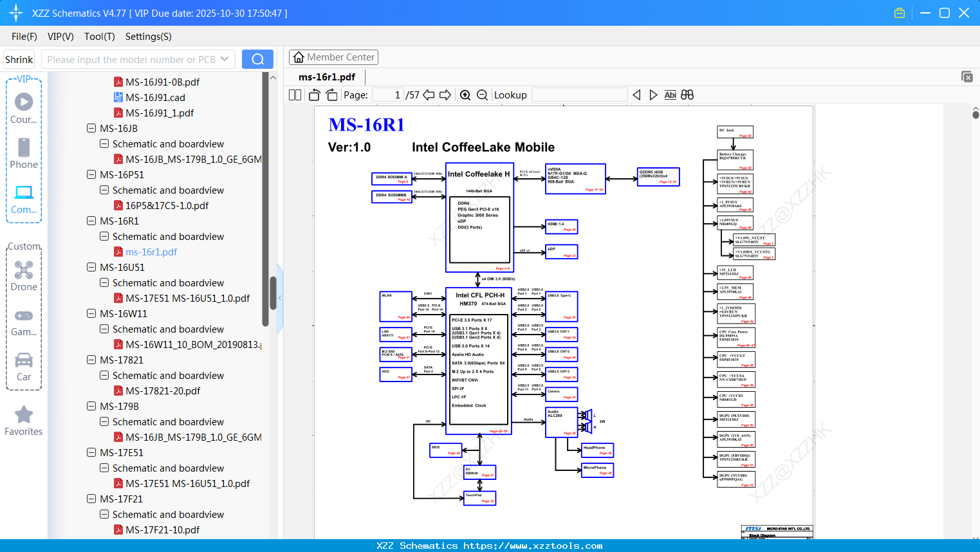Open ms-16r1.pdf in the tree
The width and height of the screenshot is (980, 552).
point(151,252)
